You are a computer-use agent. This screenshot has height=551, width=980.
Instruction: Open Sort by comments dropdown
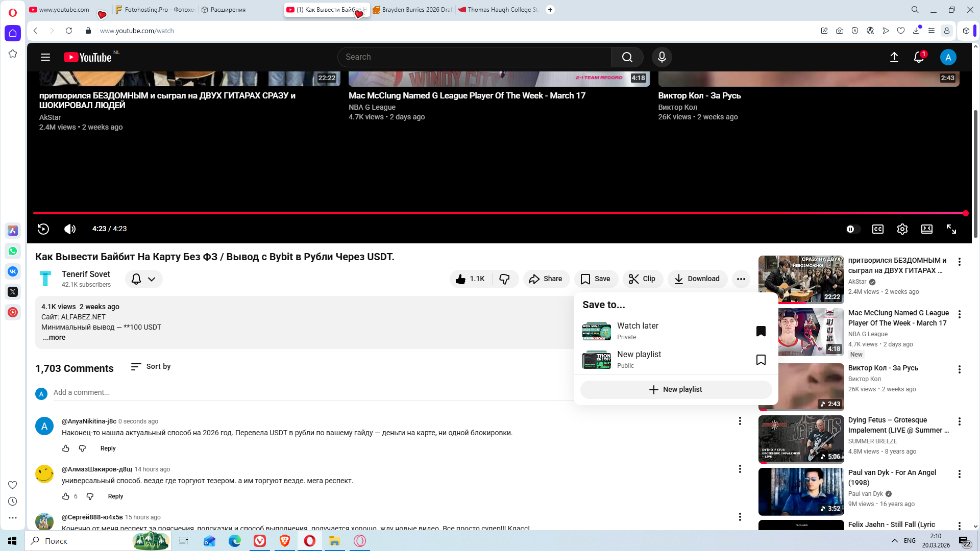point(151,366)
